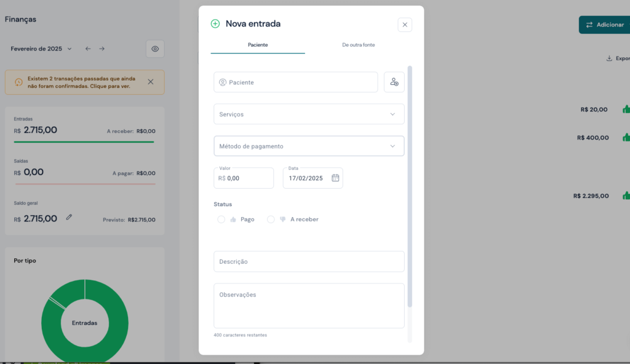The image size is (630, 364).
Task: Click the thumbs-up icon beside R$ 2.295,00
Action: [x=626, y=196]
